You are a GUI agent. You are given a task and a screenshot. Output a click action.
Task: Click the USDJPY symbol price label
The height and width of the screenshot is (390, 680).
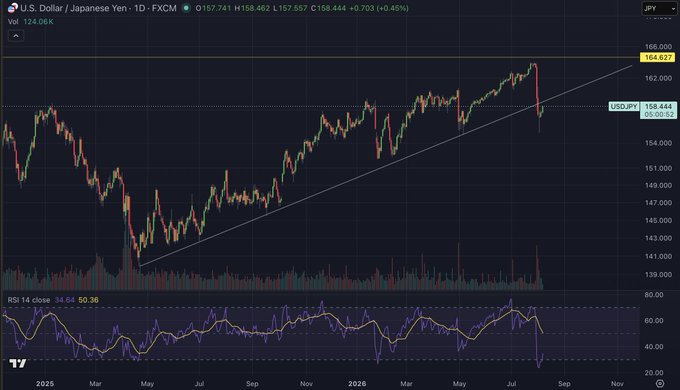624,106
